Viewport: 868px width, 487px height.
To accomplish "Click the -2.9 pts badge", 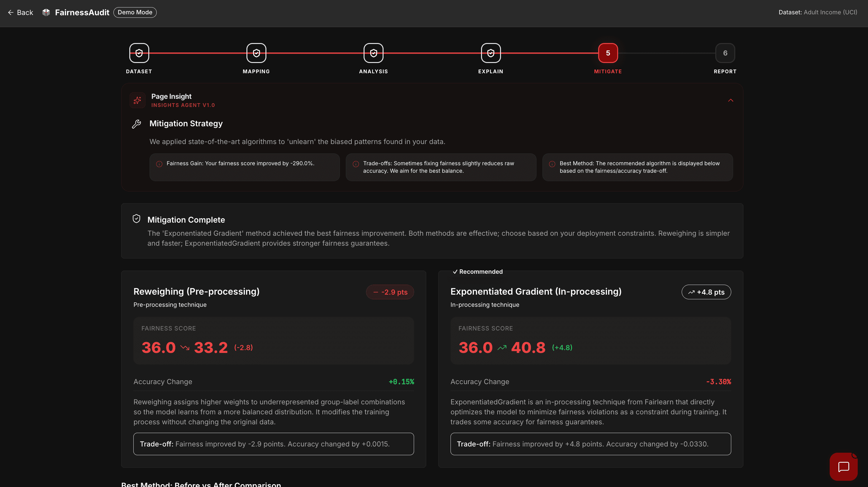I will pyautogui.click(x=390, y=292).
